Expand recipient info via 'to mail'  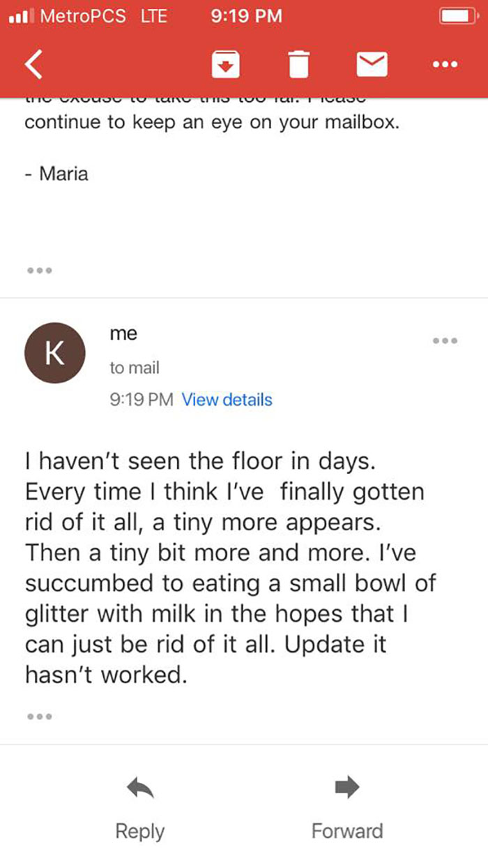click(x=134, y=368)
